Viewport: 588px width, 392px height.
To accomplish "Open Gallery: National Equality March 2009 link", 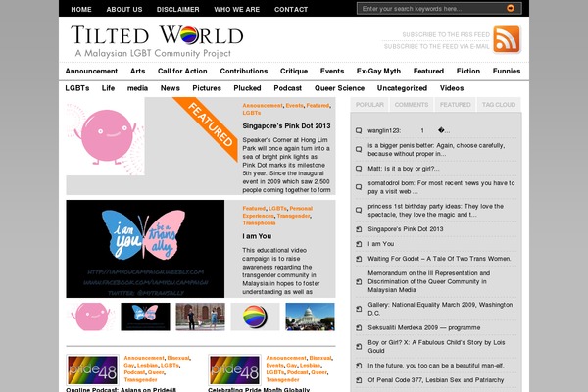I will pyautogui.click(x=440, y=309).
